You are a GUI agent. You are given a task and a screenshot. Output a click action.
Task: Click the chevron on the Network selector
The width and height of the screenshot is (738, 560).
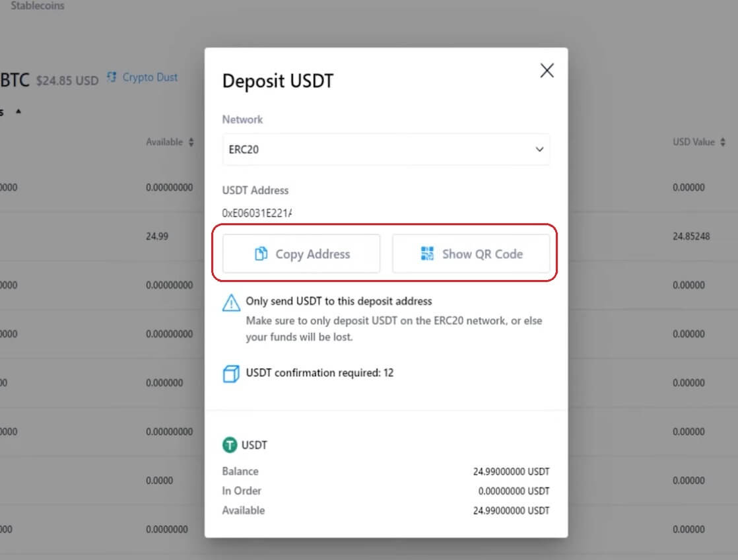coord(539,149)
